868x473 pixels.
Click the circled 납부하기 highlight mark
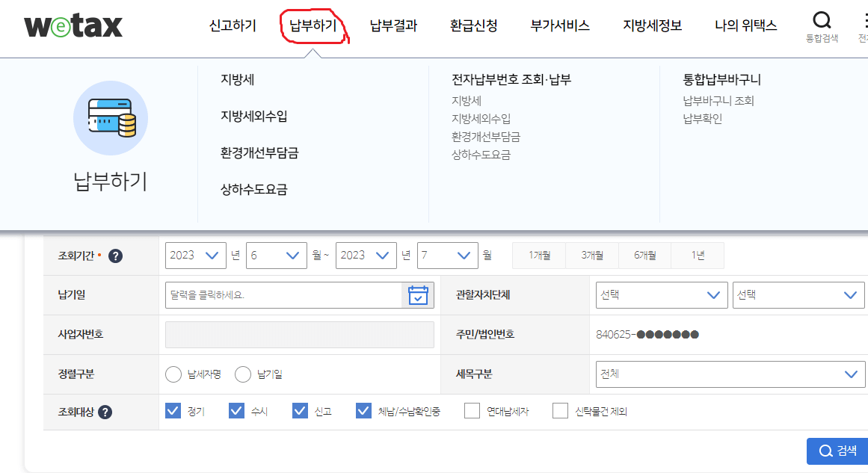(313, 25)
